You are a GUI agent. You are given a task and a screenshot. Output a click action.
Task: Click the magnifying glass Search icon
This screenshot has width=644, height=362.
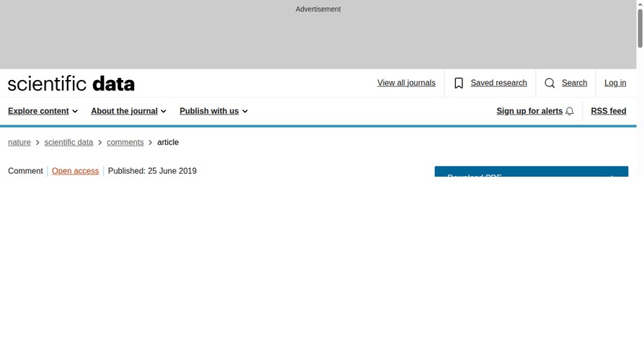point(550,83)
